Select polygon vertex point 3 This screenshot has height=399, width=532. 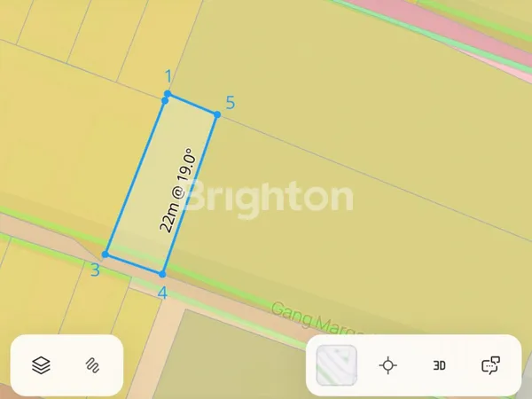[106, 254]
